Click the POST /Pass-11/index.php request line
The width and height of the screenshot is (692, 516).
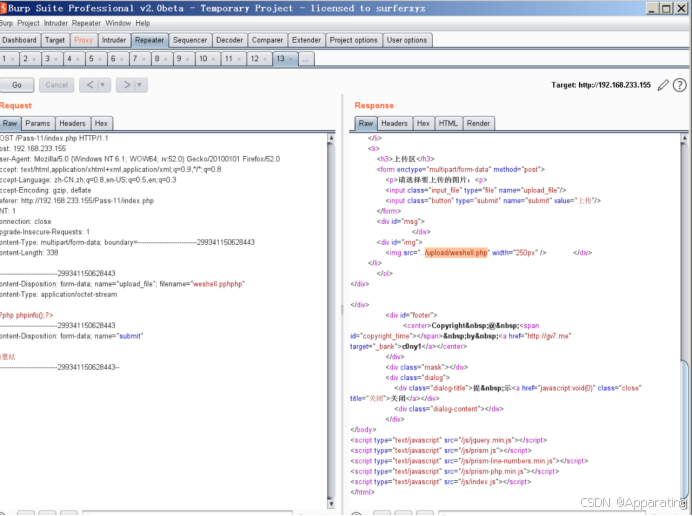tap(54, 138)
